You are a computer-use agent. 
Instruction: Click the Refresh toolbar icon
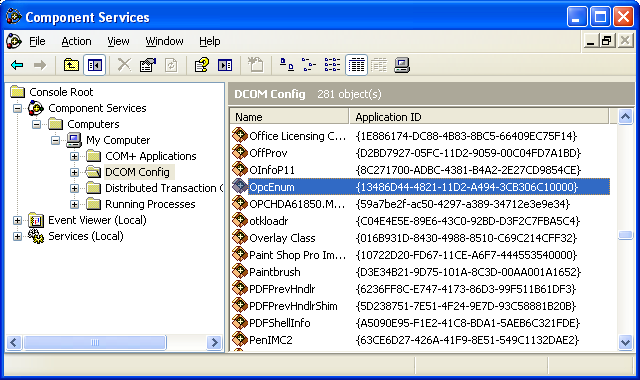[171, 65]
